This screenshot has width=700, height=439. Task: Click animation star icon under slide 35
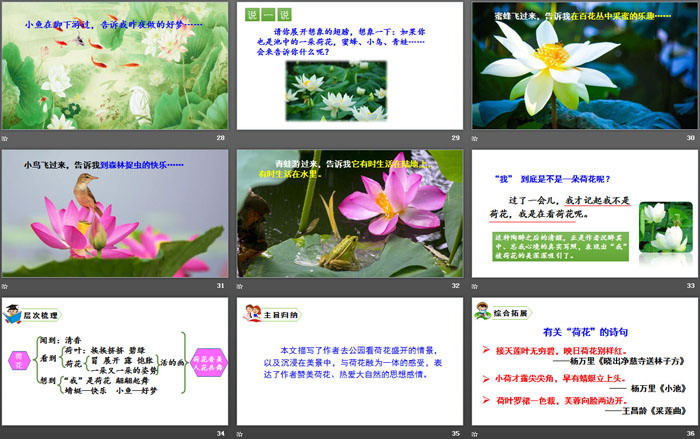240,434
